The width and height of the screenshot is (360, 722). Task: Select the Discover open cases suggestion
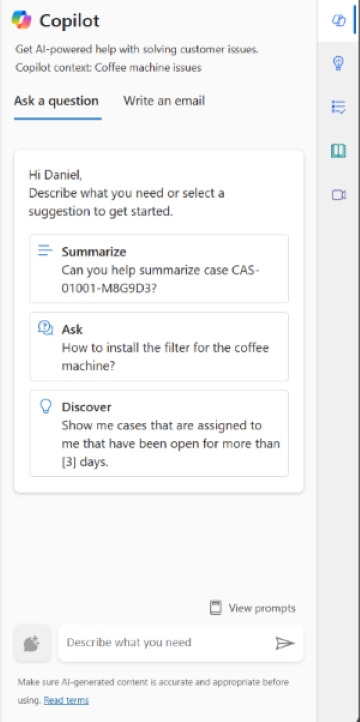pos(159,433)
